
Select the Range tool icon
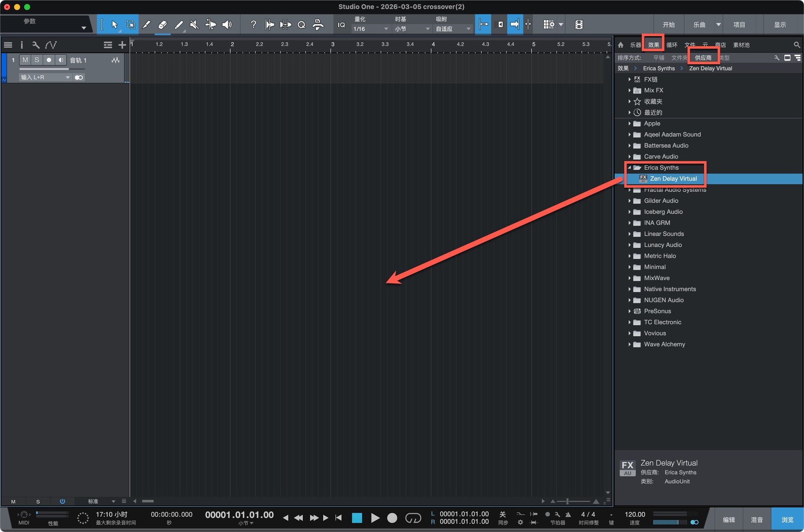[131, 25]
